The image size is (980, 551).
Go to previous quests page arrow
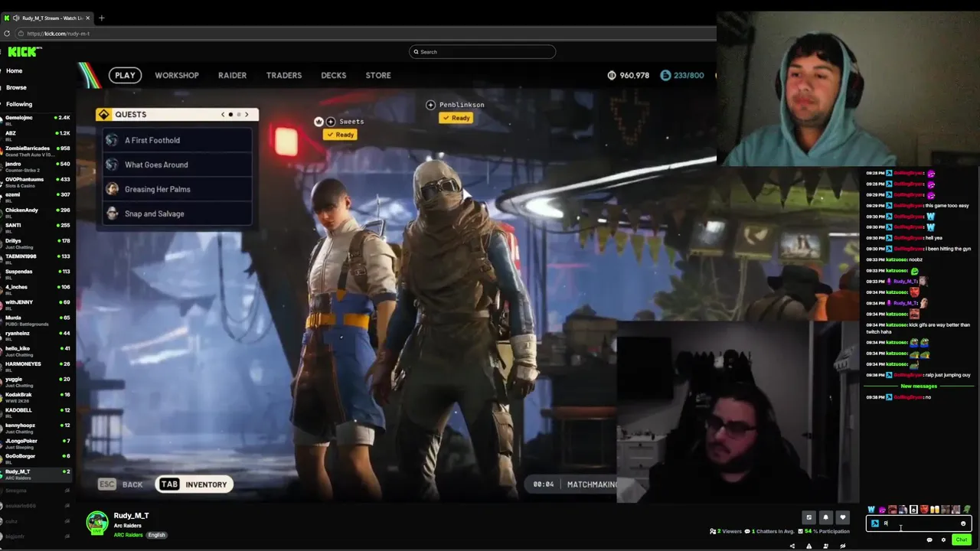pyautogui.click(x=223, y=115)
